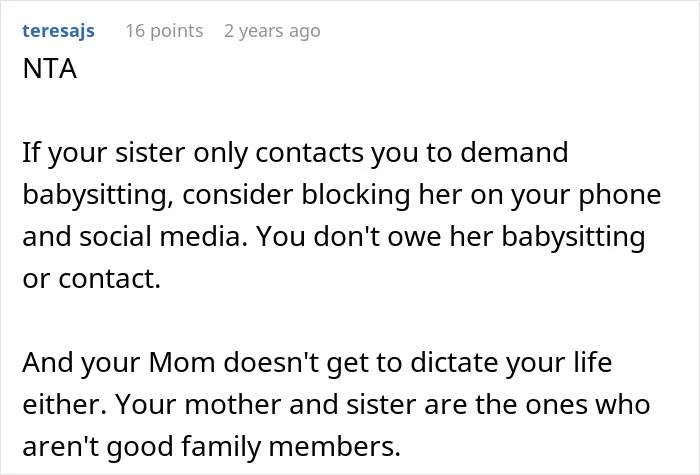Open the teresajs user profile link
Screen dimensions: 700x475
pyautogui.click(x=58, y=31)
